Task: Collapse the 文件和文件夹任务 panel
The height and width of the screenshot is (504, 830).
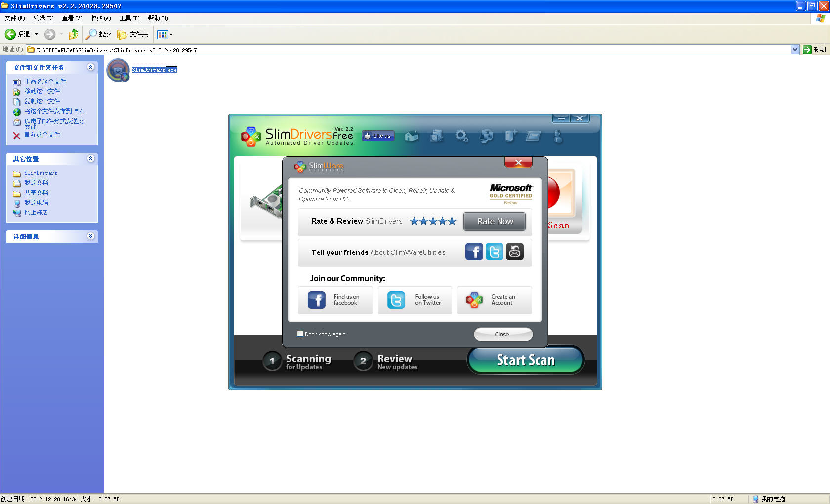Action: coord(90,67)
